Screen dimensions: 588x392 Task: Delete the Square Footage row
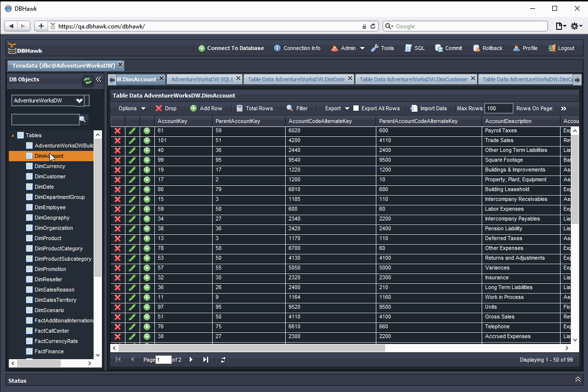pos(118,160)
